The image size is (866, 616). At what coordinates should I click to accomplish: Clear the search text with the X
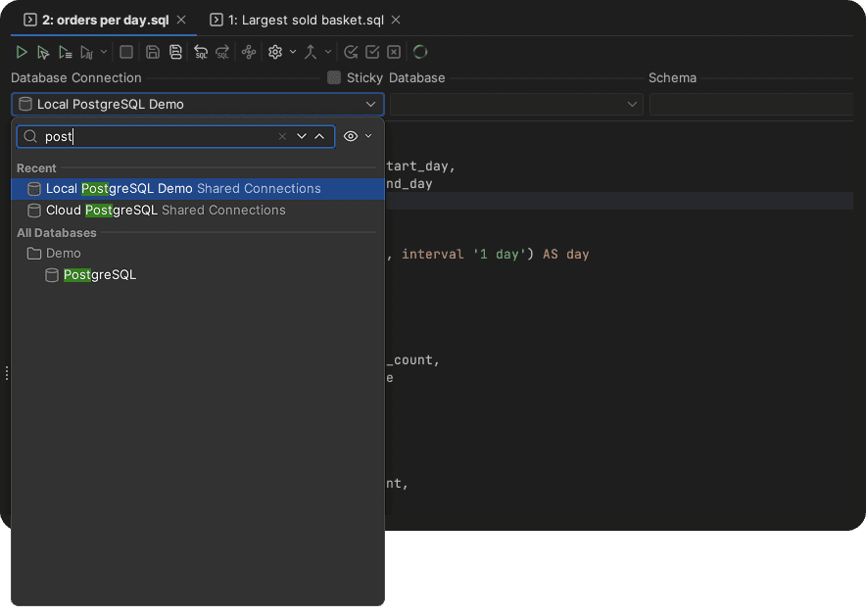click(x=282, y=136)
